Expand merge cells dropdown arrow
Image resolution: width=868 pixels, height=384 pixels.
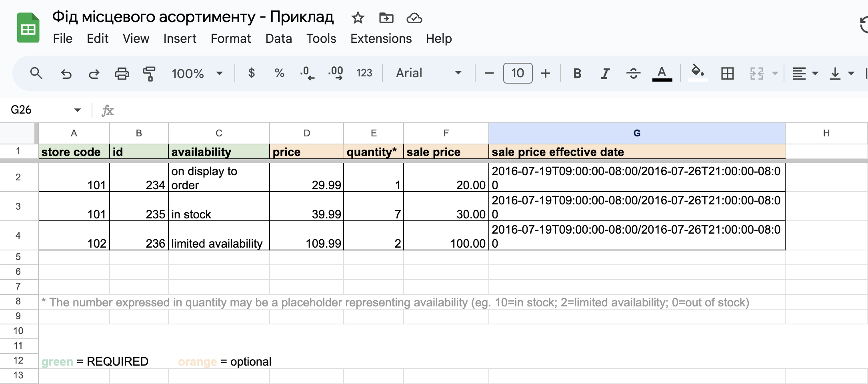click(775, 73)
